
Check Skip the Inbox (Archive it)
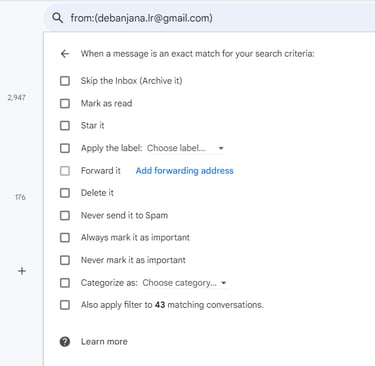[65, 81]
